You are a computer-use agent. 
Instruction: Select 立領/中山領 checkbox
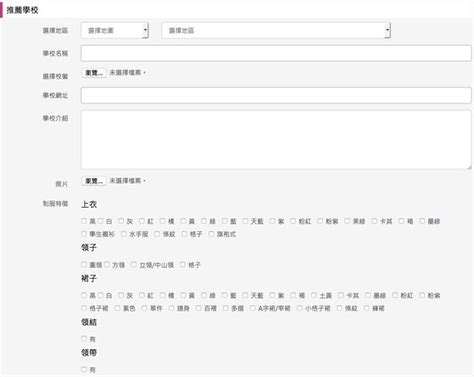(x=134, y=265)
